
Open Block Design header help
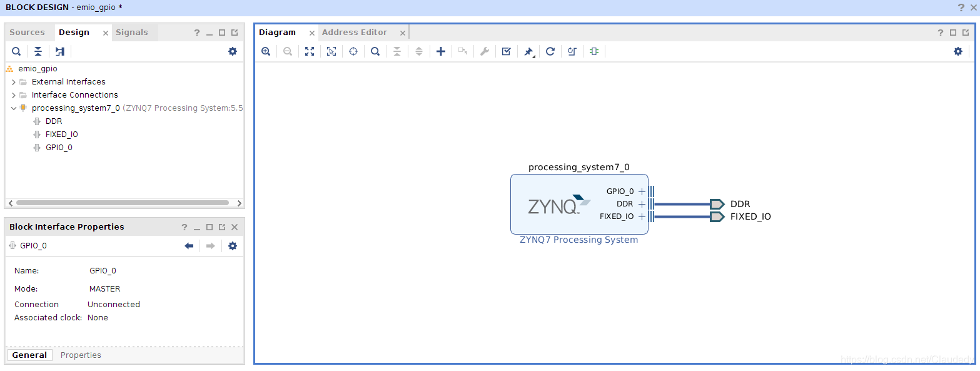pos(961,8)
